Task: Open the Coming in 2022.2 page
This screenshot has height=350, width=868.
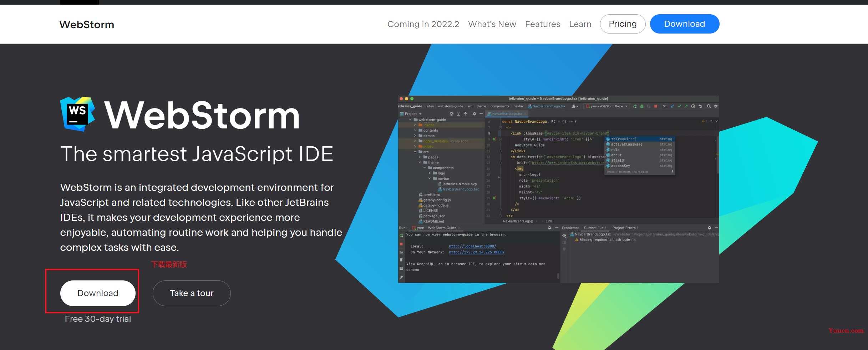Action: click(423, 24)
